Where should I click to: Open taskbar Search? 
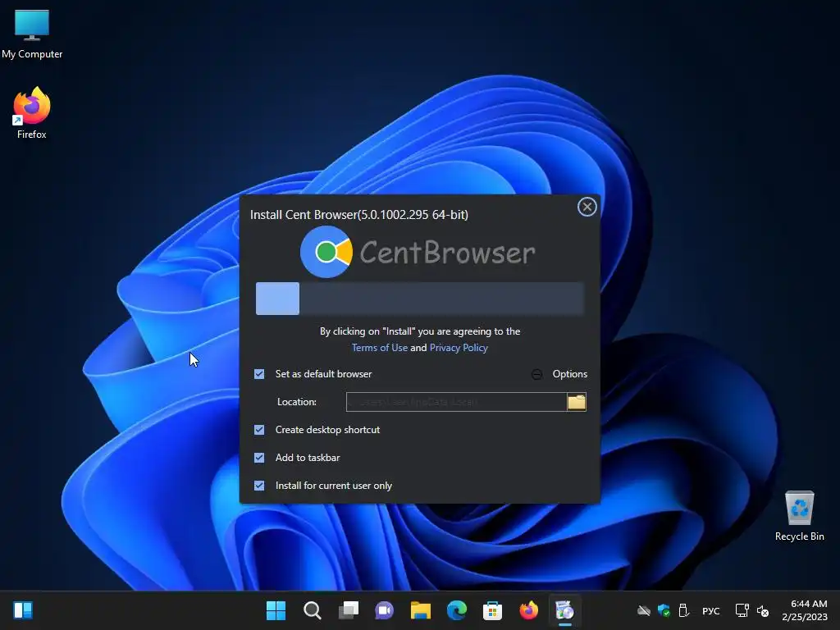[313, 610]
